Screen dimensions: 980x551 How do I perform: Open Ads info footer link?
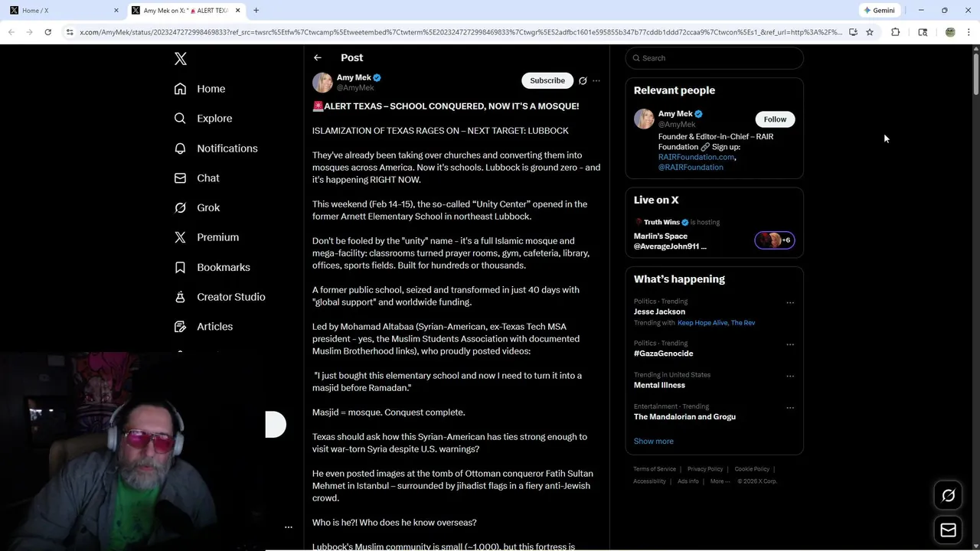pos(688,481)
